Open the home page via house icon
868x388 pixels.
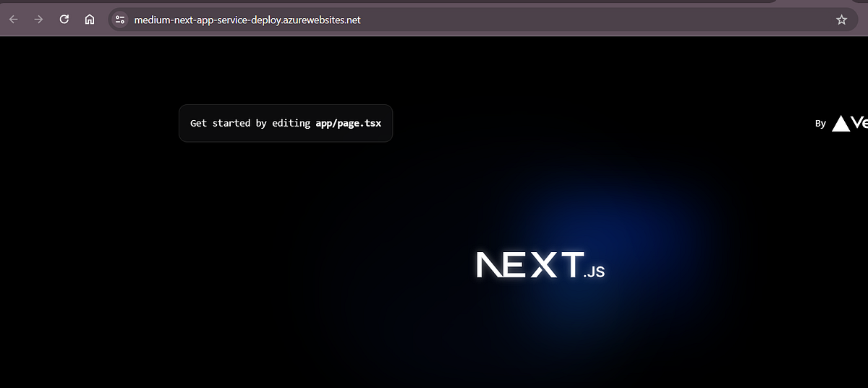(x=89, y=20)
